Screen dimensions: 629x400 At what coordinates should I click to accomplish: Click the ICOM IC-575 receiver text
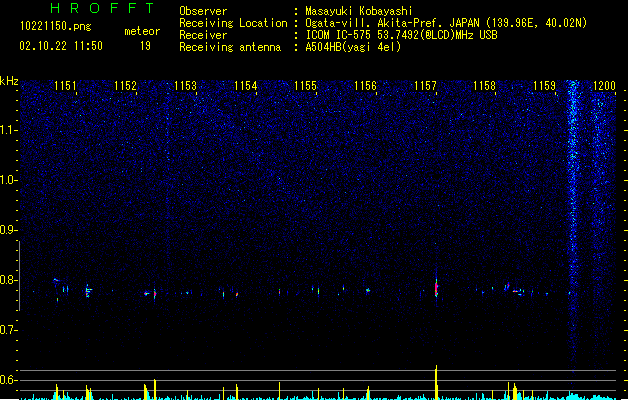point(401,35)
